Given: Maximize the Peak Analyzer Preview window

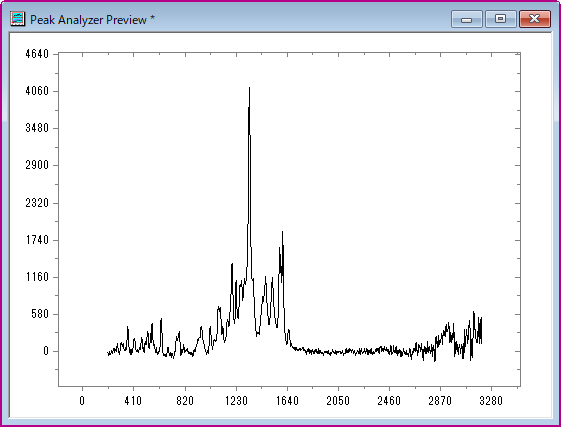Looking at the screenshot, I should tap(501, 19).
